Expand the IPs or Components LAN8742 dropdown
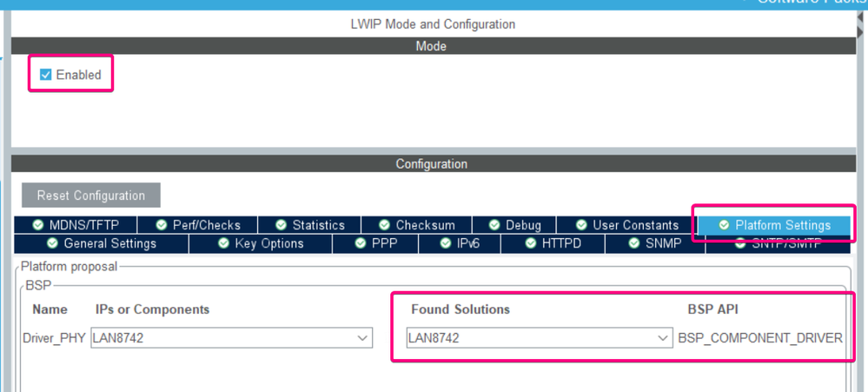 pos(231,338)
